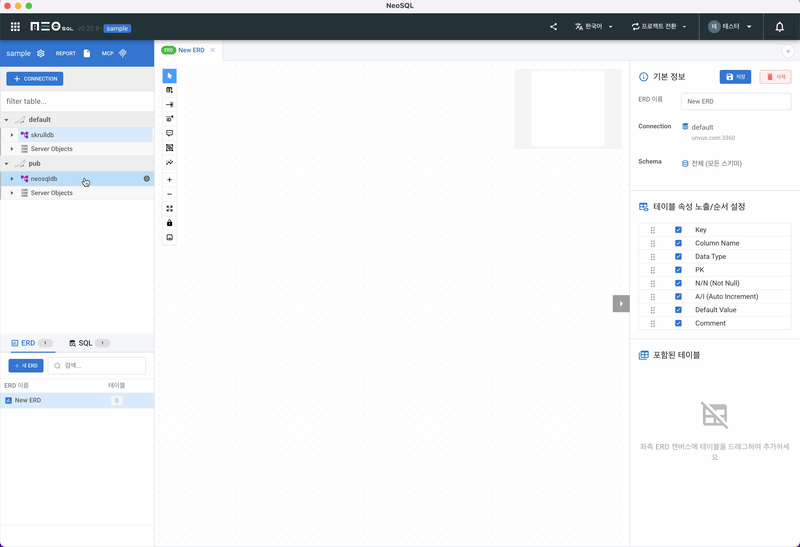Switch to the SQL tab
The width and height of the screenshot is (800, 547).
87,343
